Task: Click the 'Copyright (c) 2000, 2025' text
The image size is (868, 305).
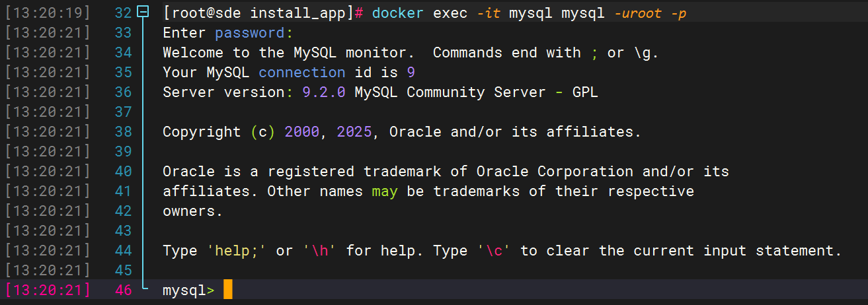Action: pyautogui.click(x=267, y=131)
